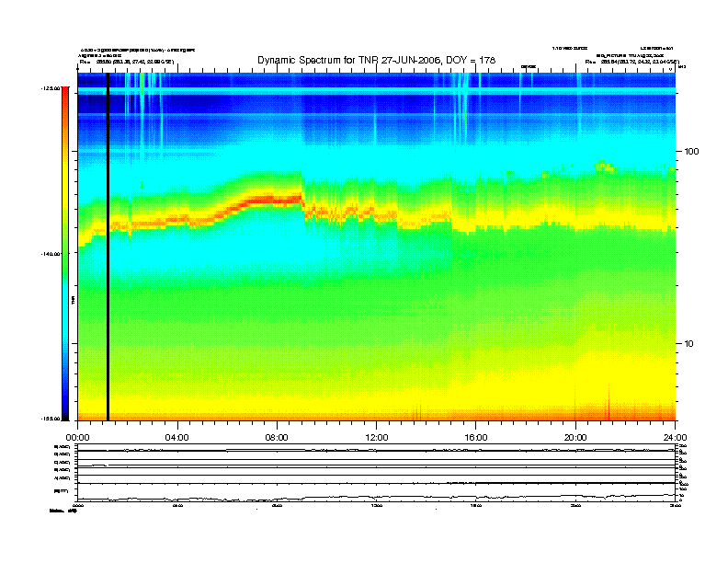Click the 12:00 time axis label
The height and width of the screenshot is (563, 728).
377,438
